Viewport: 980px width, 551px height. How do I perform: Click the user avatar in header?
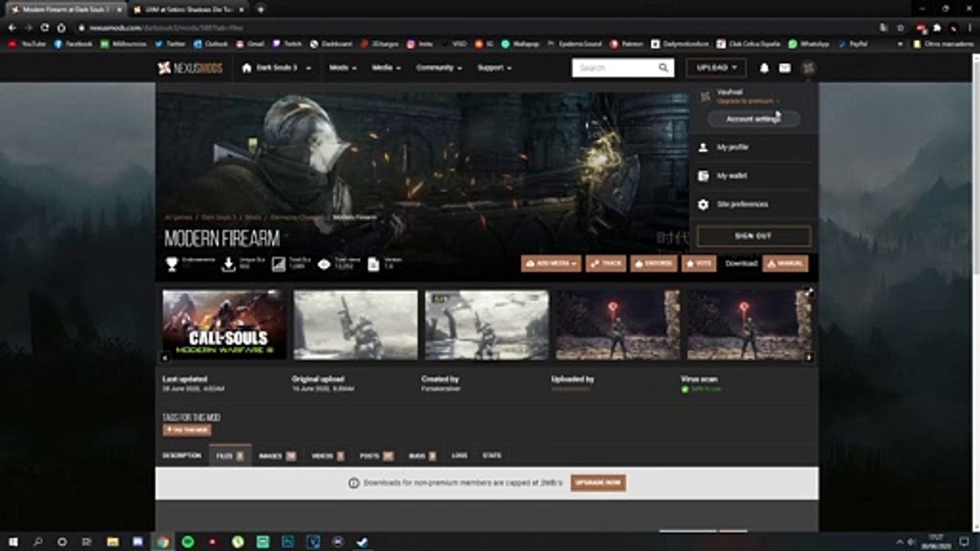pyautogui.click(x=808, y=68)
